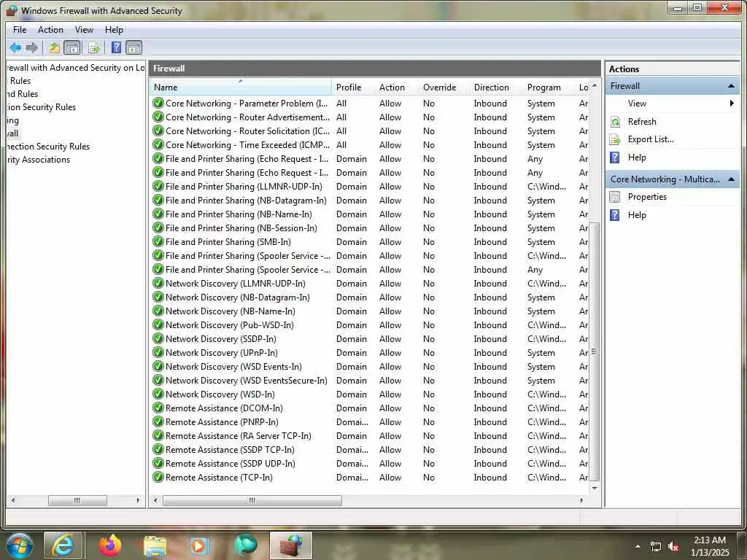Select Core Networking - Router Solicitation rule

247,131
